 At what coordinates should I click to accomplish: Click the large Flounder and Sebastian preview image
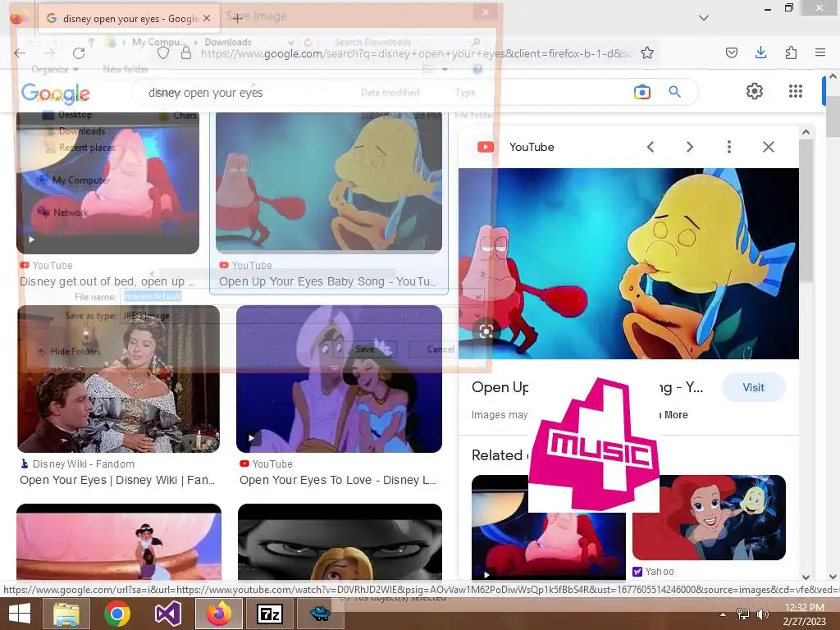[x=628, y=263]
